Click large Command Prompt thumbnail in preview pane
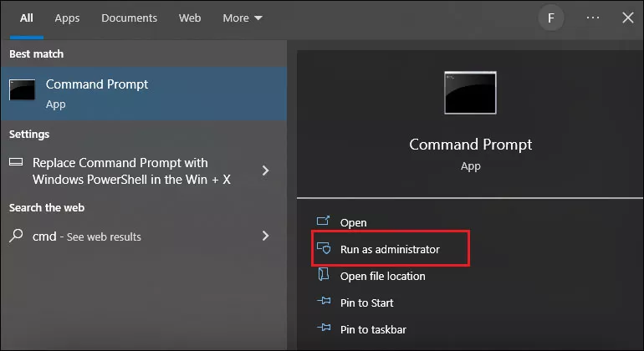 tap(470, 93)
